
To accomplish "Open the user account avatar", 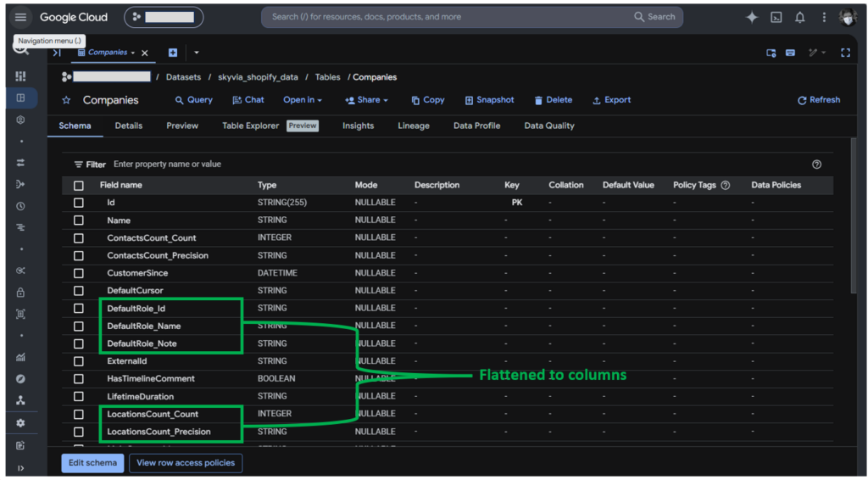I will tap(848, 17).
